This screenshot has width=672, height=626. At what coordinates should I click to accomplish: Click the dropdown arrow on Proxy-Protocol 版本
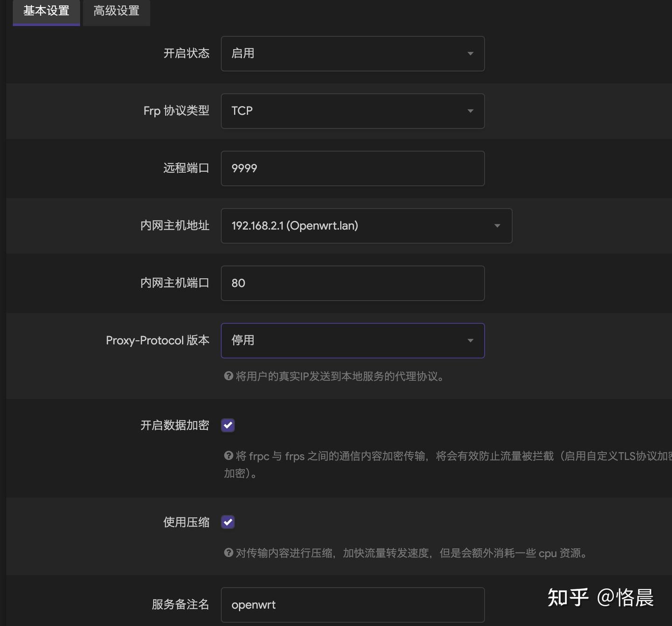point(470,341)
